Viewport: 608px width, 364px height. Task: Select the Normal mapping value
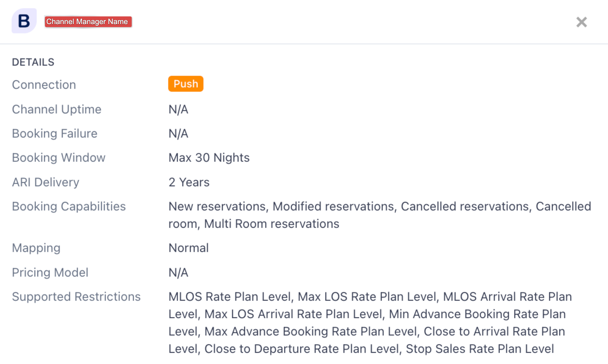tap(188, 248)
